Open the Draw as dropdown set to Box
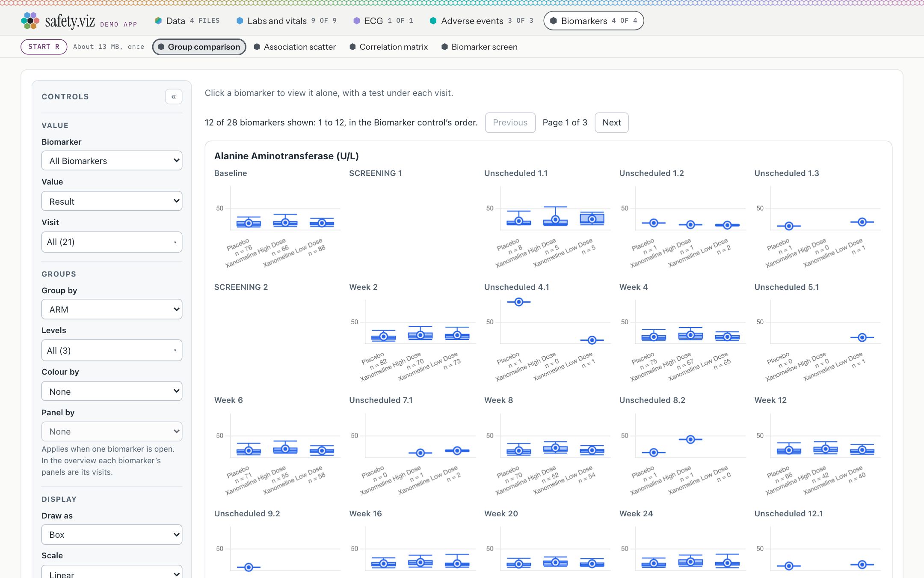924x578 pixels. [x=112, y=534]
